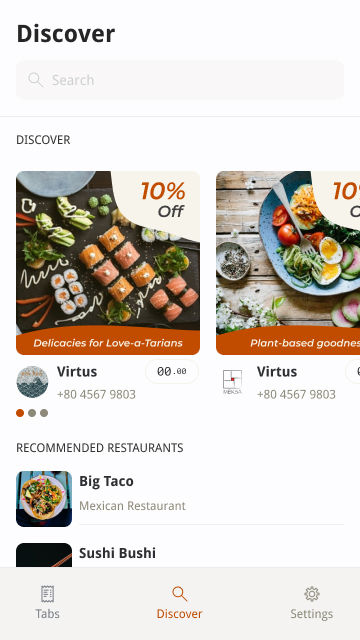Screen dimensions: 360x640
Task: Click the 00.00 price badge
Action: tap(172, 371)
